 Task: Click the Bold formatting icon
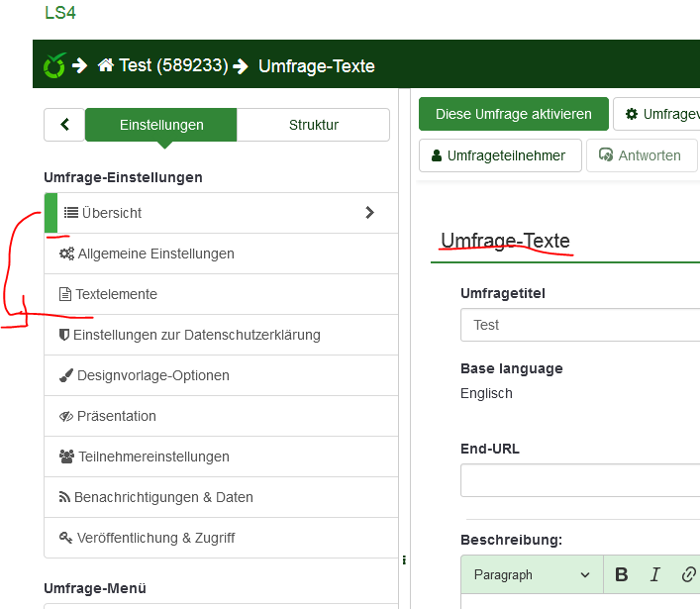point(622,574)
